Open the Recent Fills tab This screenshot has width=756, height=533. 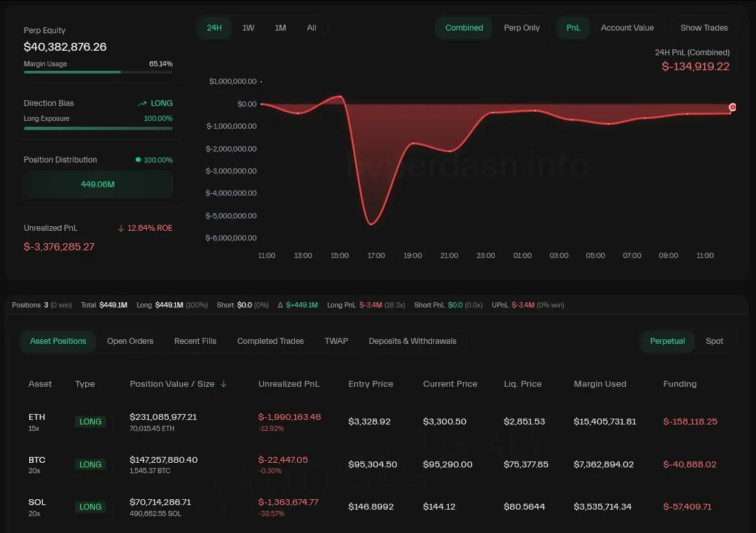pos(195,341)
